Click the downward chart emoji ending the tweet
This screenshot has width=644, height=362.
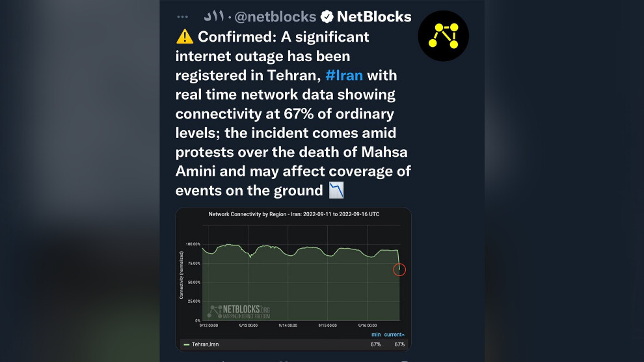[336, 190]
